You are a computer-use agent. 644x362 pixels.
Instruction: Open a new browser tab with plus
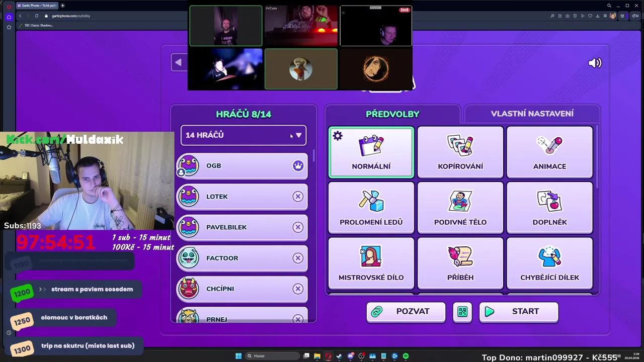62,6
